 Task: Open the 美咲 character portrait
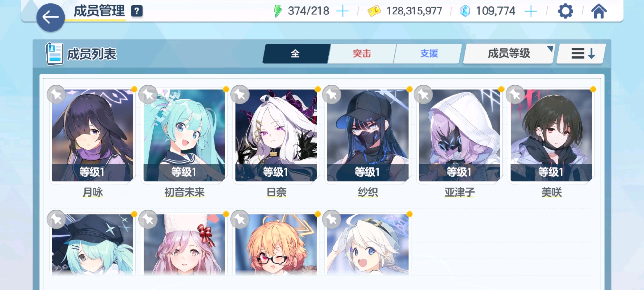click(551, 135)
